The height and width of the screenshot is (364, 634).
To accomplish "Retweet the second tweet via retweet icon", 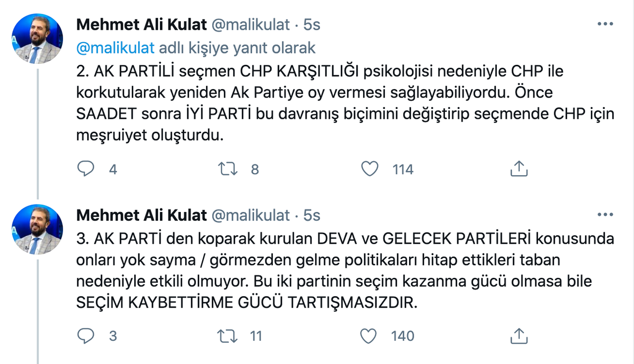I will [229, 336].
